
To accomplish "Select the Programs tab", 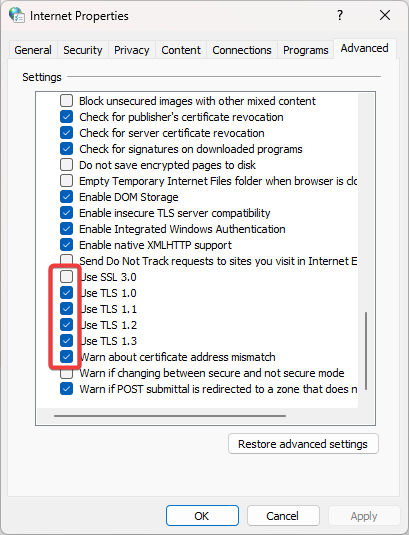I will [x=306, y=50].
